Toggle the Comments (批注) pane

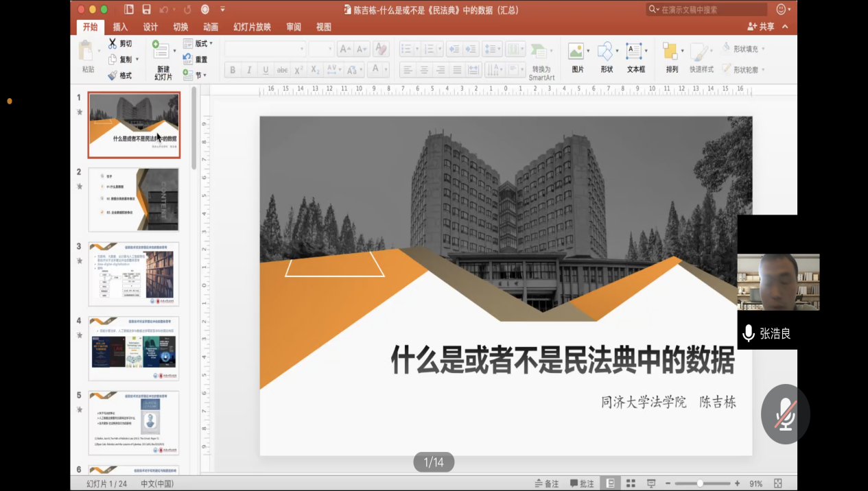click(x=581, y=483)
